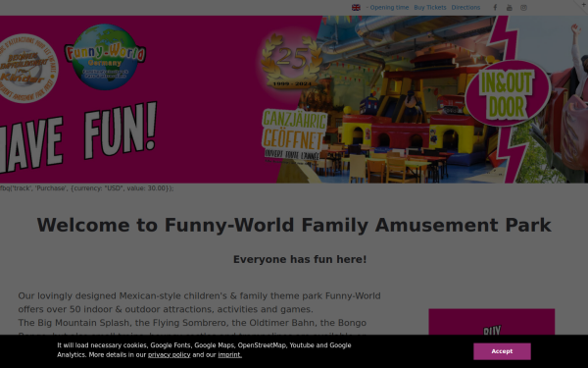Click the line starting "The Big Mountain Splash"
This screenshot has height=368, width=588.
click(x=192, y=323)
